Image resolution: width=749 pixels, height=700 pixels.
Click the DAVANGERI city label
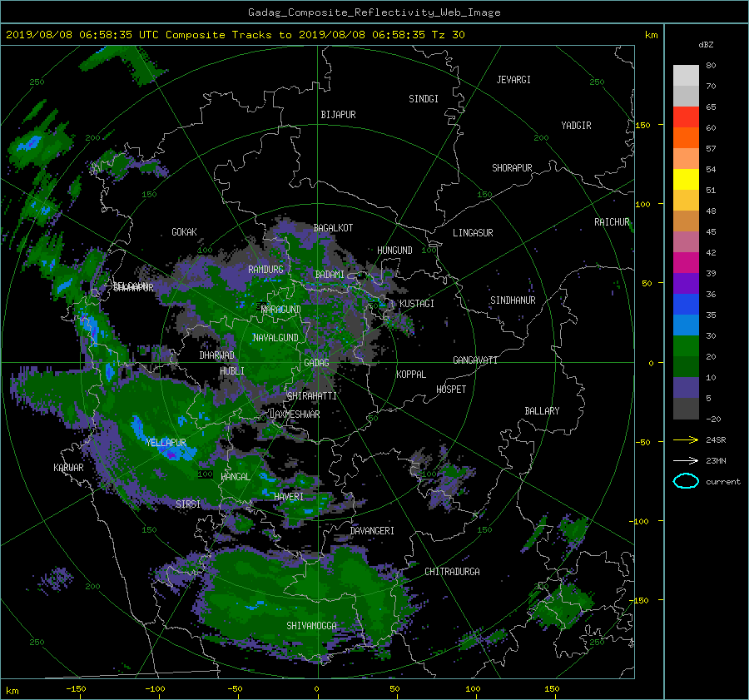click(x=372, y=531)
